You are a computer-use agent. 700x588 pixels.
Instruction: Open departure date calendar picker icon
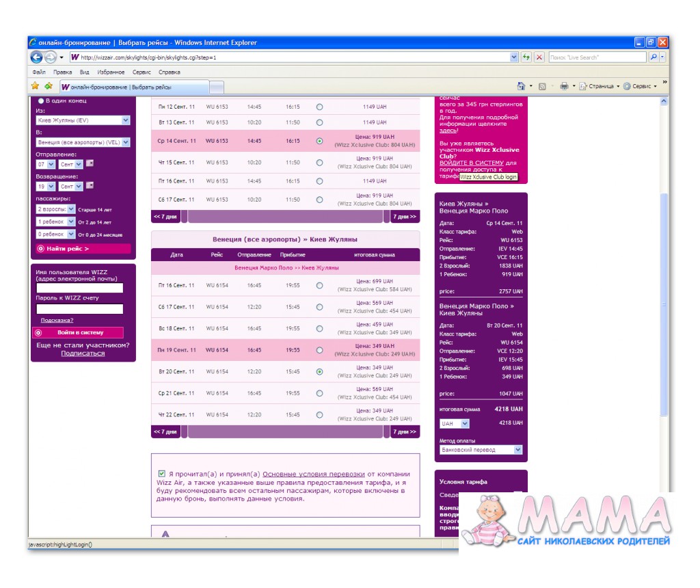click(x=90, y=164)
